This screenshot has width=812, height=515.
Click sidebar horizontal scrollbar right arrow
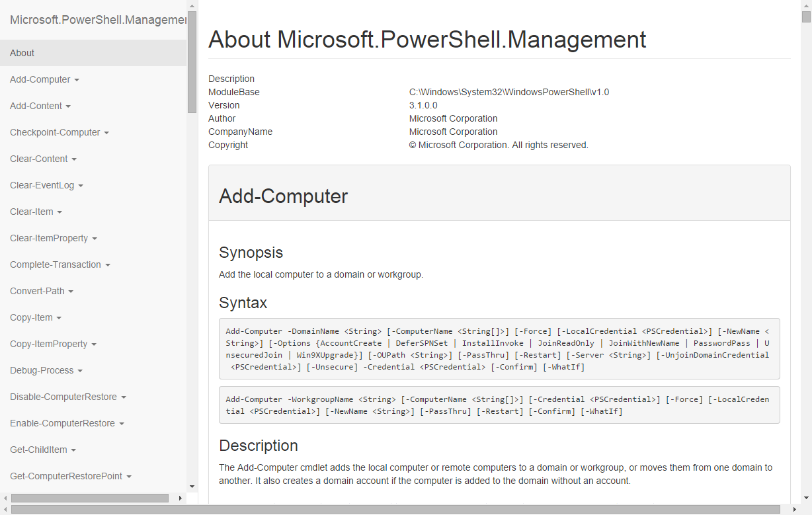[181, 498]
